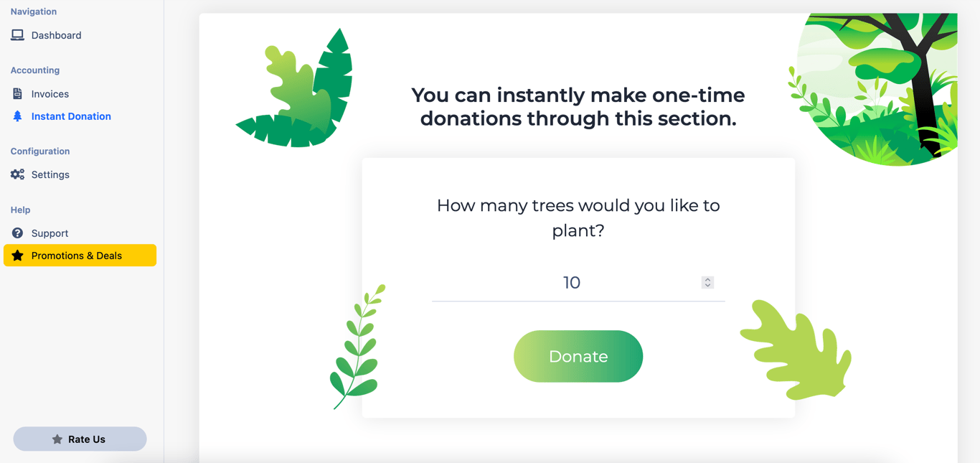This screenshot has width=980, height=463.
Task: Select Instant Donation in sidebar
Action: tap(71, 116)
